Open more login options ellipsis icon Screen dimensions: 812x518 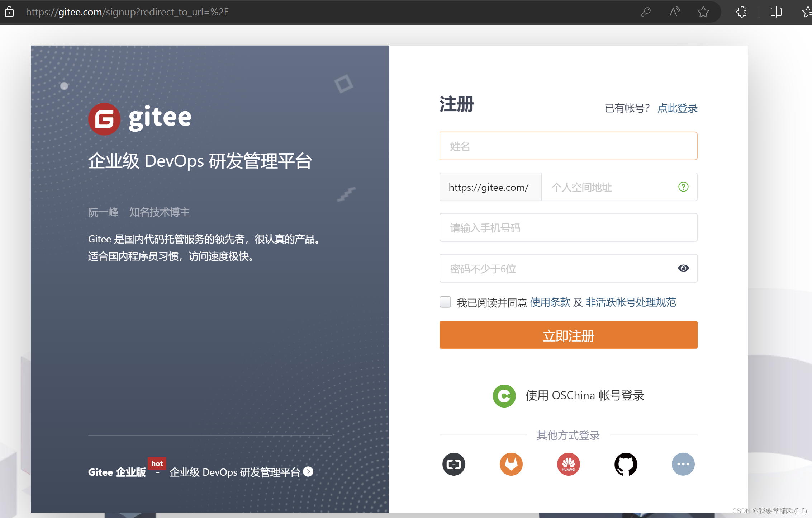(683, 464)
